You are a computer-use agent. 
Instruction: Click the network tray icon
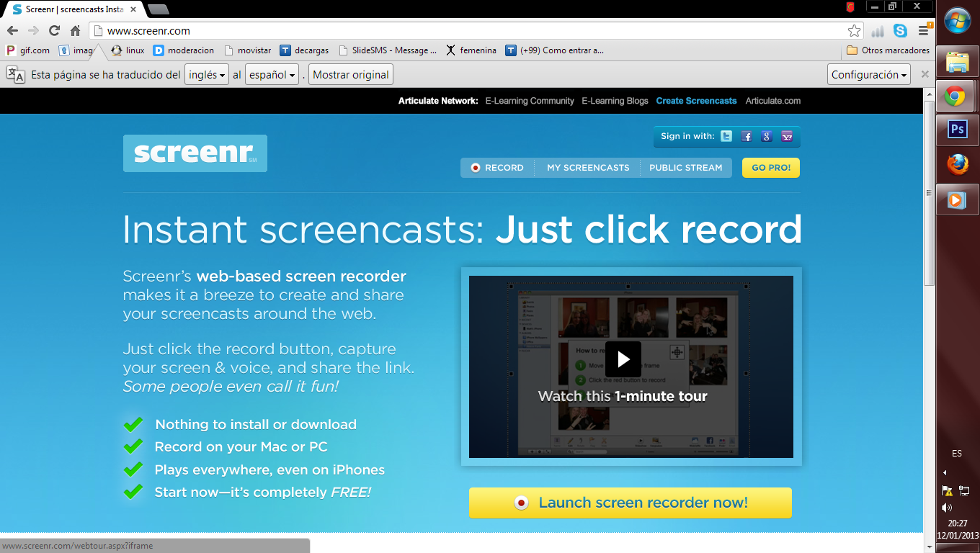pyautogui.click(x=965, y=490)
